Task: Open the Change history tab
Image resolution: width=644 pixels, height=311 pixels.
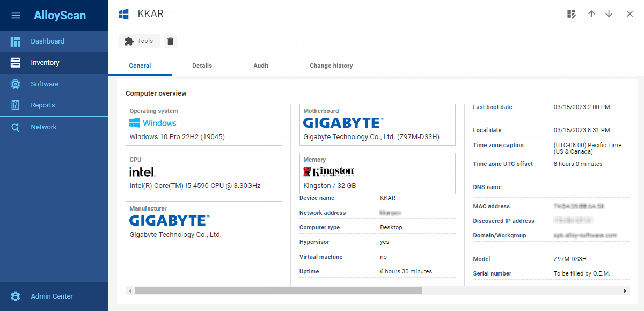Action: coord(331,66)
